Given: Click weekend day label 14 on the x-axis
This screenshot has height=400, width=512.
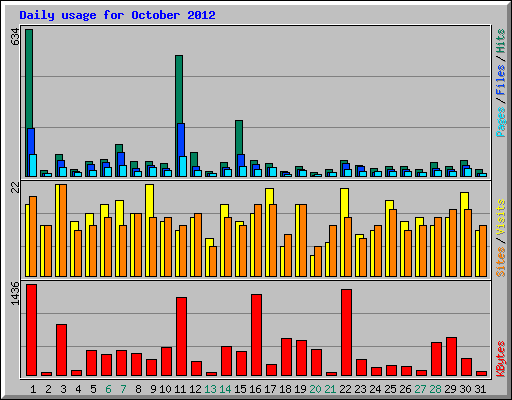Looking at the screenshot, I should [225, 389].
